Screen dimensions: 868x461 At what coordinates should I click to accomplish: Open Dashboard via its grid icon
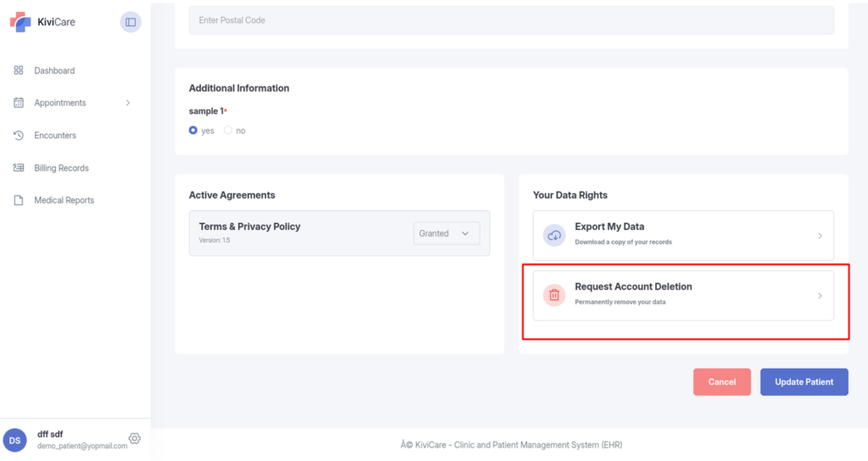tap(19, 70)
